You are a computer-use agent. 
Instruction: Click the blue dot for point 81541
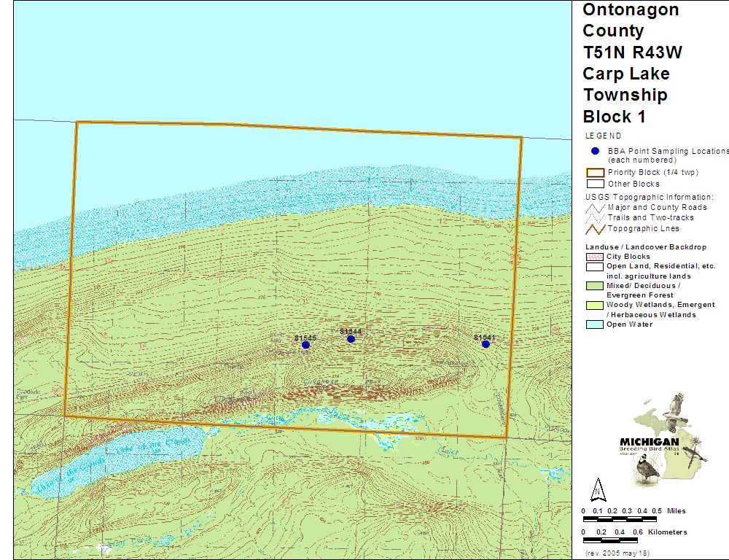tap(486, 344)
